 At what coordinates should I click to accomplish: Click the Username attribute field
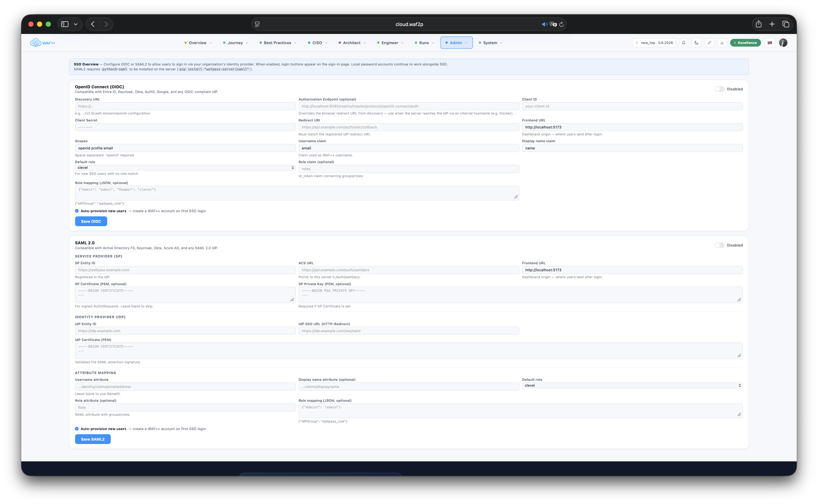[x=185, y=387]
